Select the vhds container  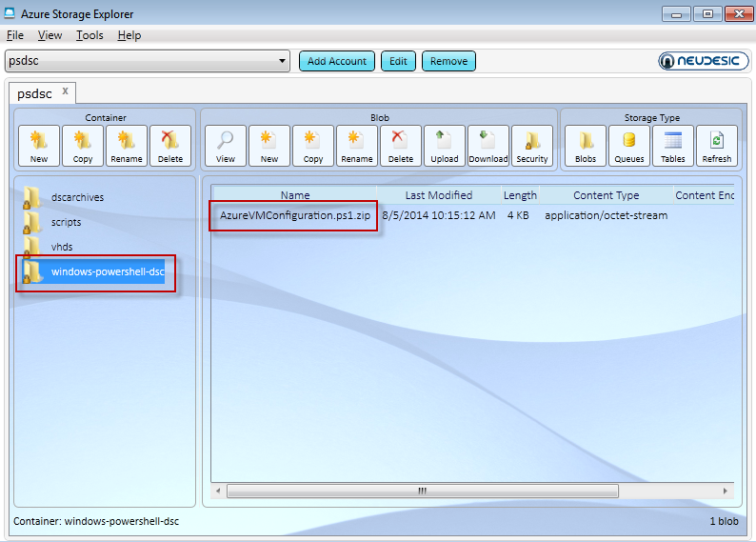pos(62,247)
